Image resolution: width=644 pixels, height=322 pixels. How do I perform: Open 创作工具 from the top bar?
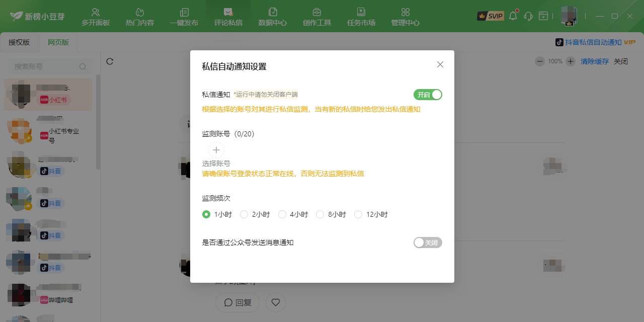[317, 17]
